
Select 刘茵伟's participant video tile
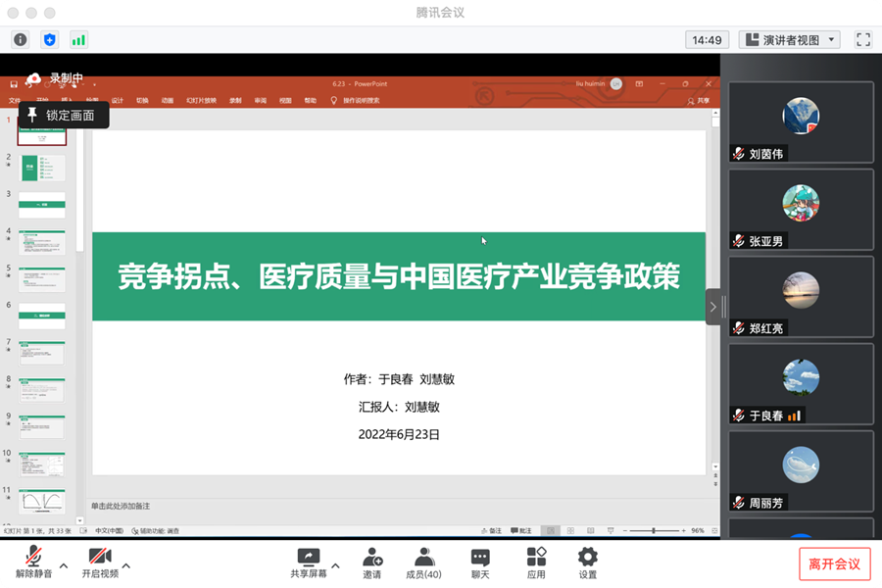coord(801,122)
